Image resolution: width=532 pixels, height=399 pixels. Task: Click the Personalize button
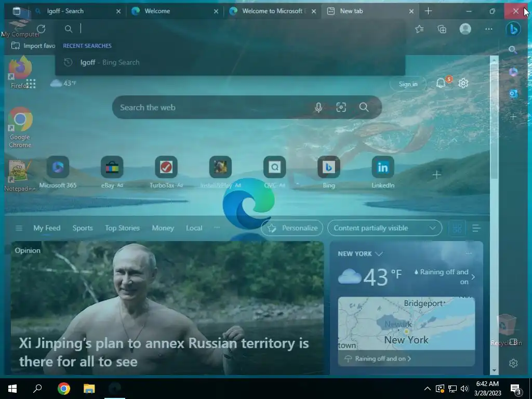[x=292, y=228]
